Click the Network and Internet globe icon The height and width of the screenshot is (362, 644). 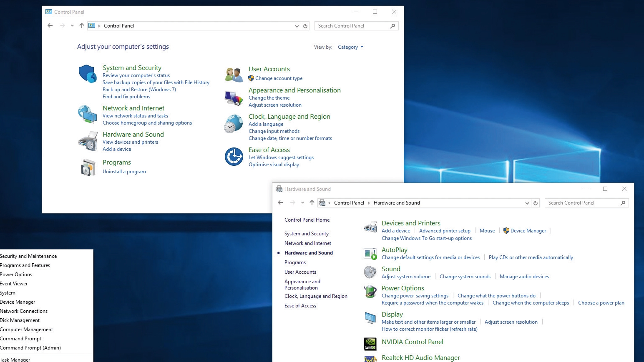point(88,114)
